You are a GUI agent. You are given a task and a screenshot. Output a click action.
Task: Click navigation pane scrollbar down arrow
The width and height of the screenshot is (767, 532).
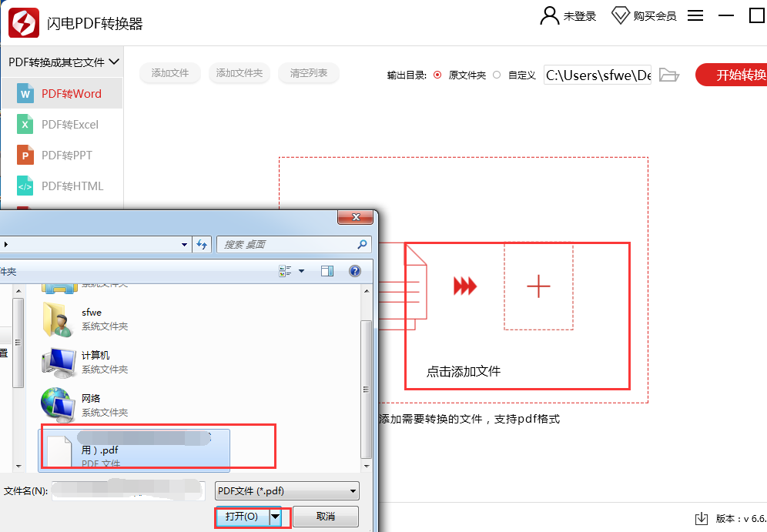tap(18, 467)
